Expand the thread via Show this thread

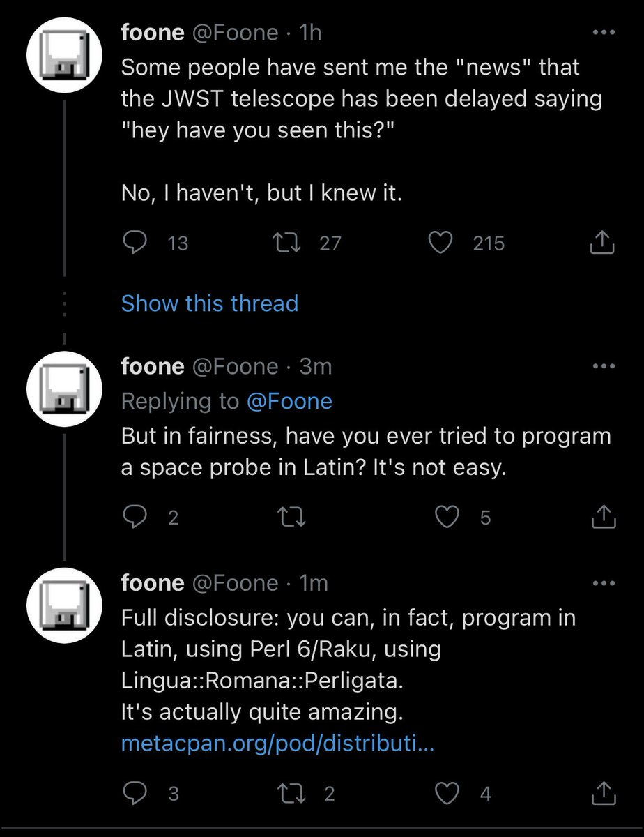210,303
